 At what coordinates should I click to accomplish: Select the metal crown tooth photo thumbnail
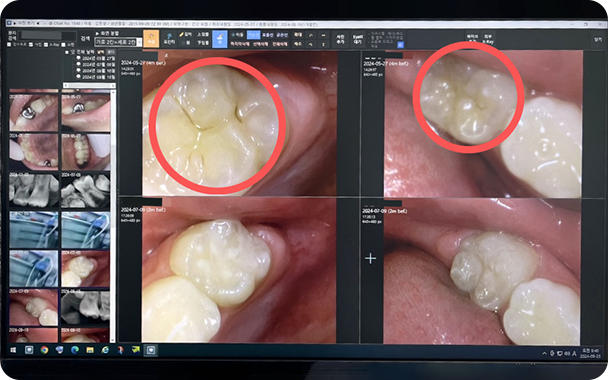(x=34, y=112)
